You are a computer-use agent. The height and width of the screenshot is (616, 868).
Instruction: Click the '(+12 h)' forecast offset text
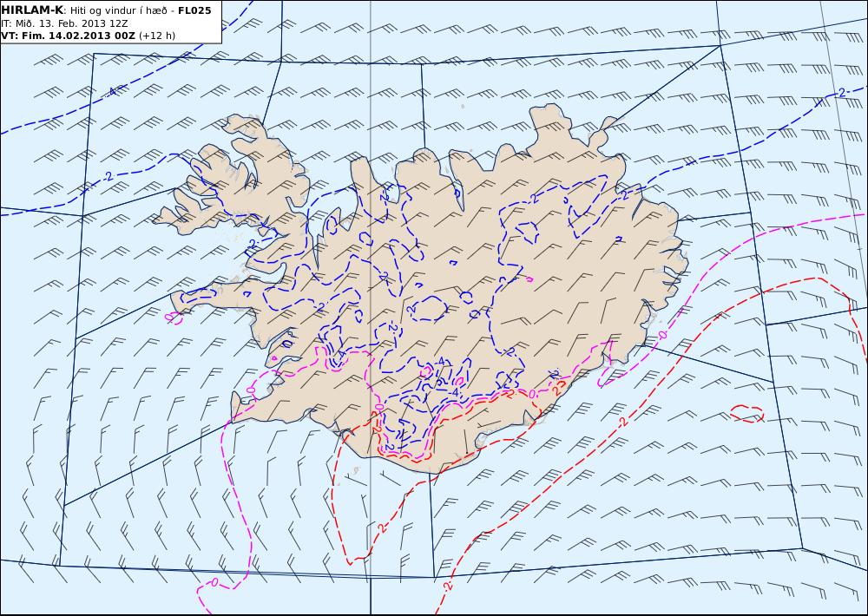pos(156,36)
